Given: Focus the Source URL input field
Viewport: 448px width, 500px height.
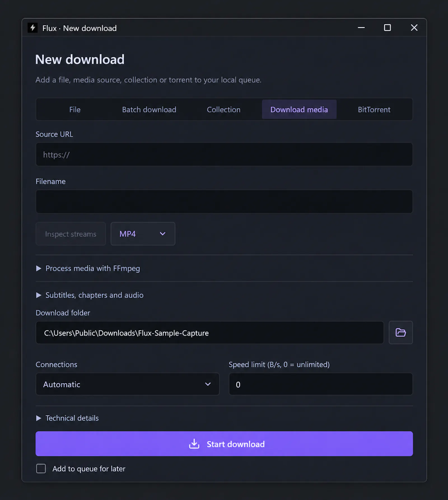Looking at the screenshot, I should pos(224,154).
